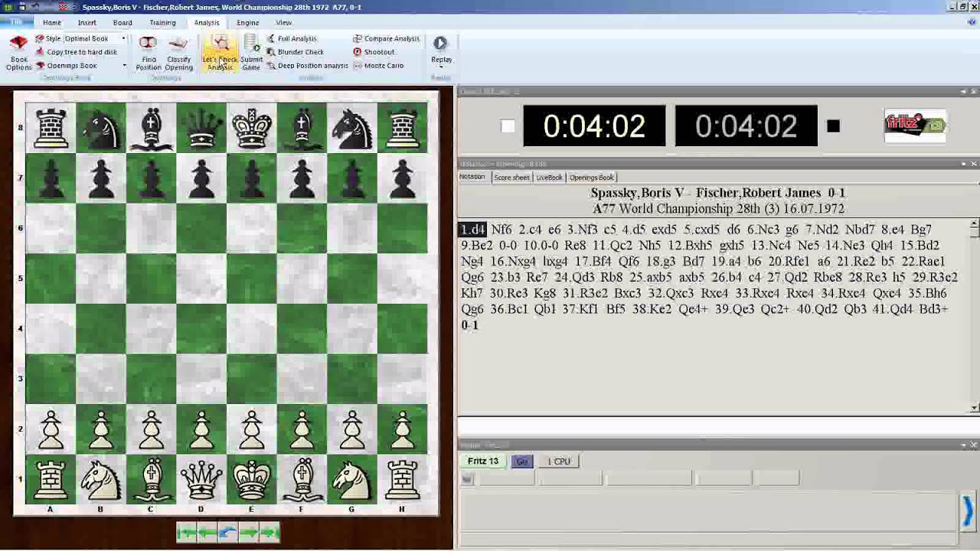
Task: Select the LiveBook tab
Action: coord(549,177)
